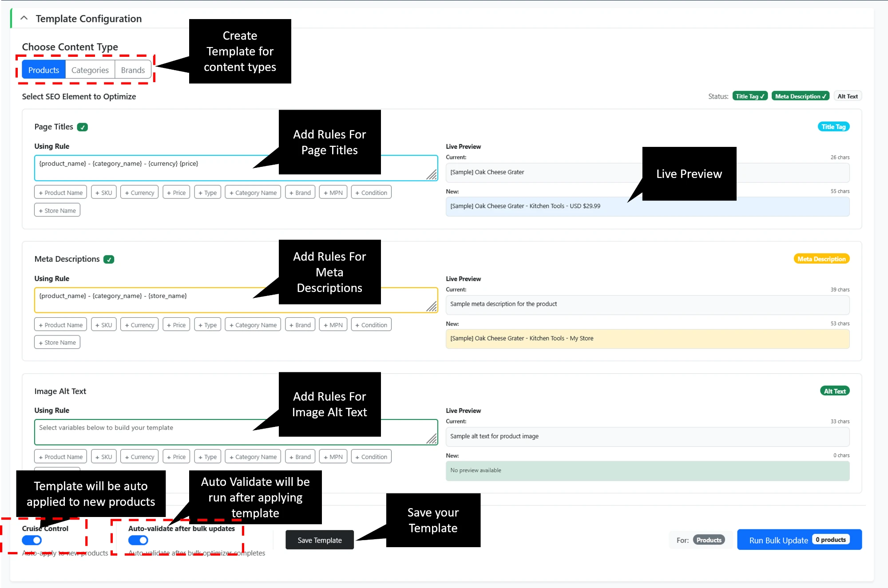Click the Save Template button
This screenshot has width=888, height=588.
point(319,540)
